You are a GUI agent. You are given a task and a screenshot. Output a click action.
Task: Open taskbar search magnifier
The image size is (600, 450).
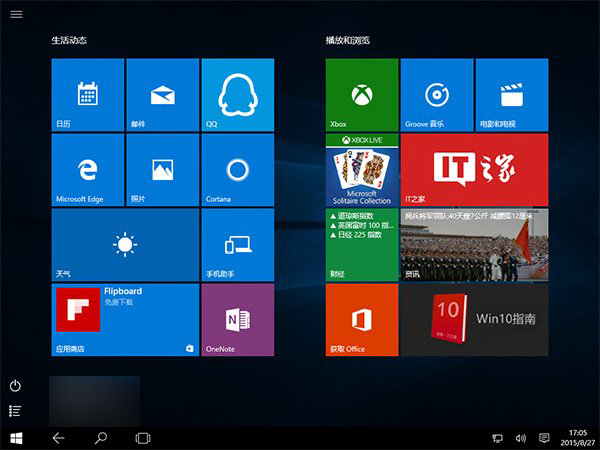tap(101, 438)
